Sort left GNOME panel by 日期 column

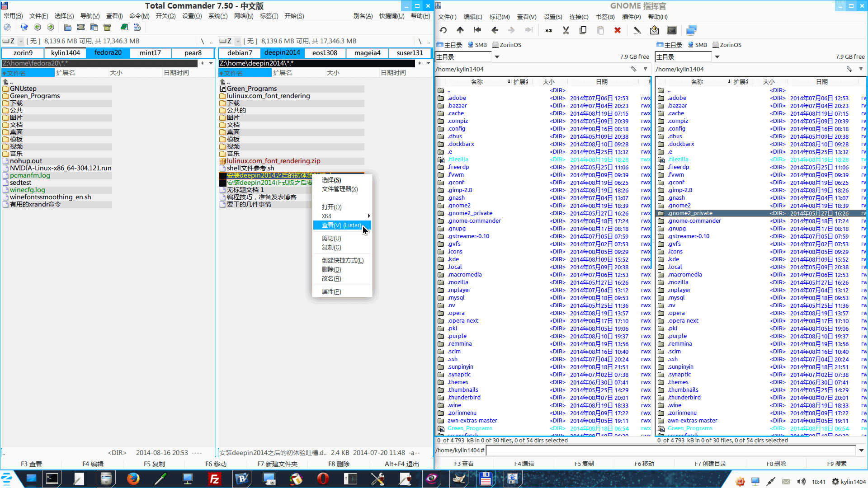coord(601,82)
